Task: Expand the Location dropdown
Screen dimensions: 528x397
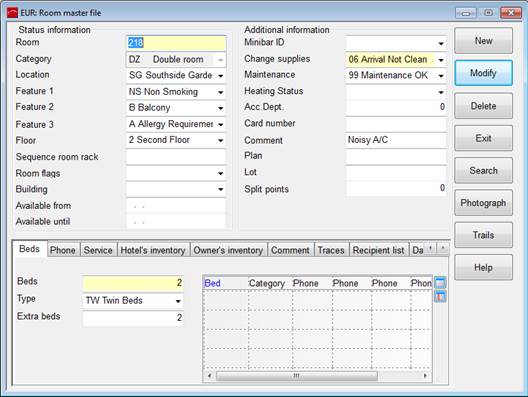Action: point(221,76)
